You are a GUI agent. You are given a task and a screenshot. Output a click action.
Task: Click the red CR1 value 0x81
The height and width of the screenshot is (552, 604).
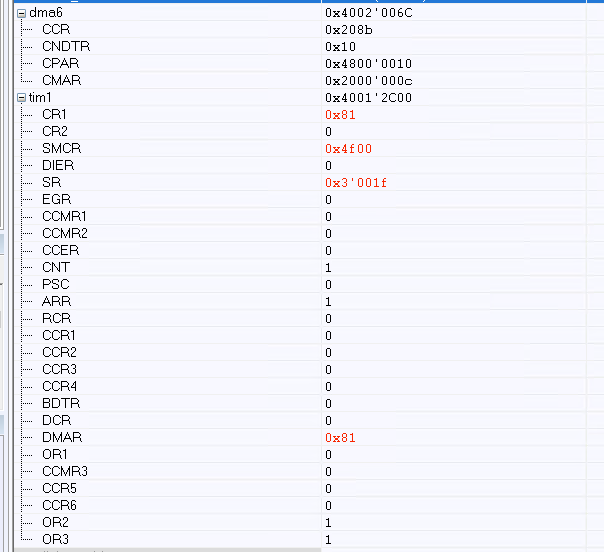(340, 115)
